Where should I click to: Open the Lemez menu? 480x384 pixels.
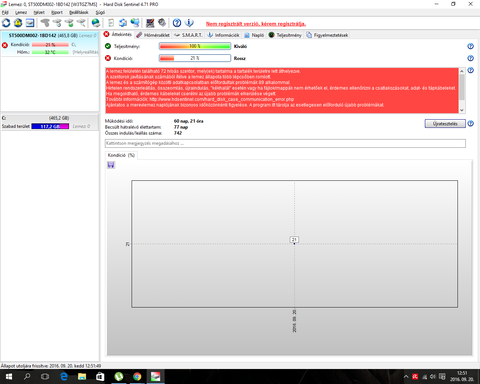(21, 12)
